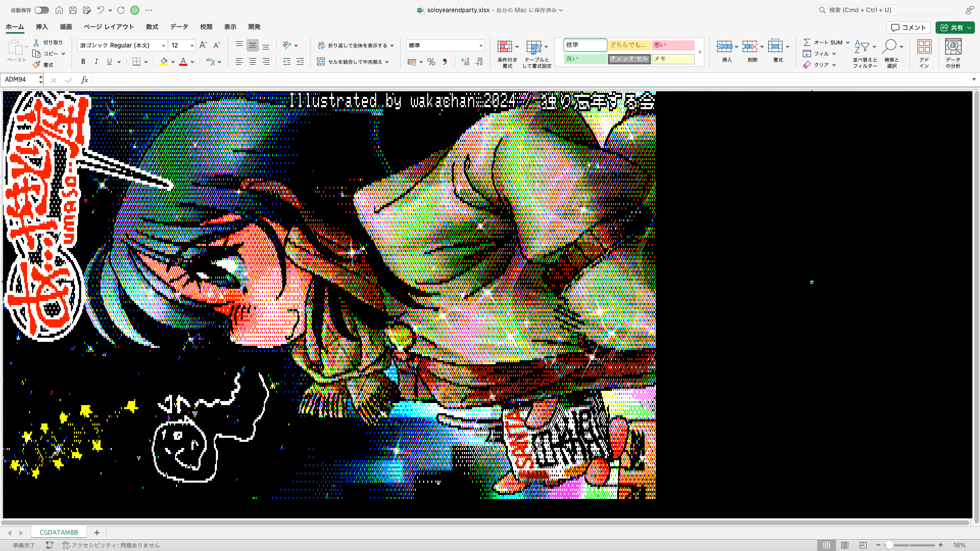The height and width of the screenshot is (551, 980).
Task: Open the Data ribbon tab
Action: coord(179,27)
